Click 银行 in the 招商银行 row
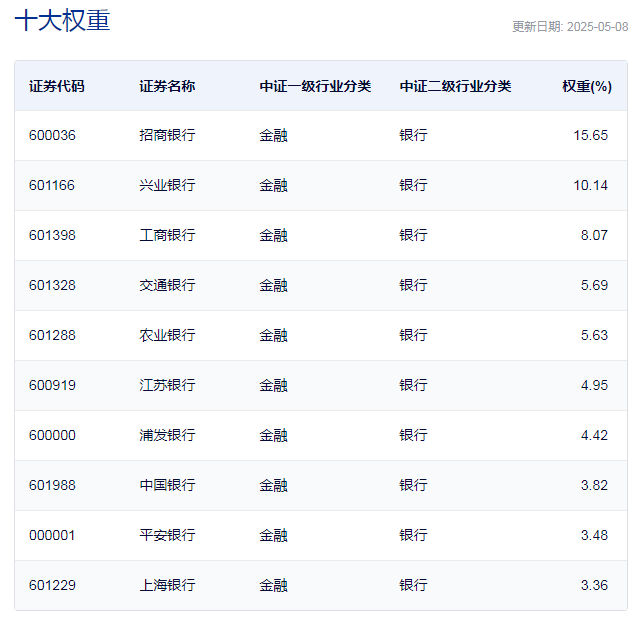Image resolution: width=635 pixels, height=620 pixels. [413, 135]
